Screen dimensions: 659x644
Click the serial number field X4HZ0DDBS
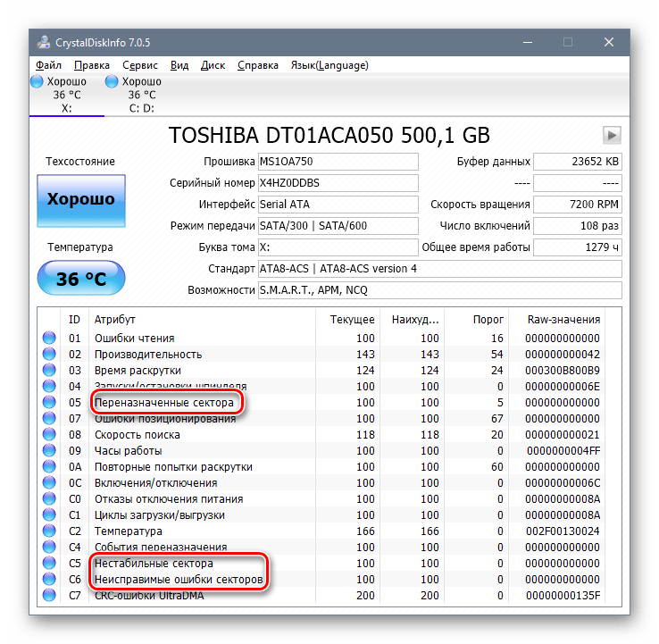338,183
